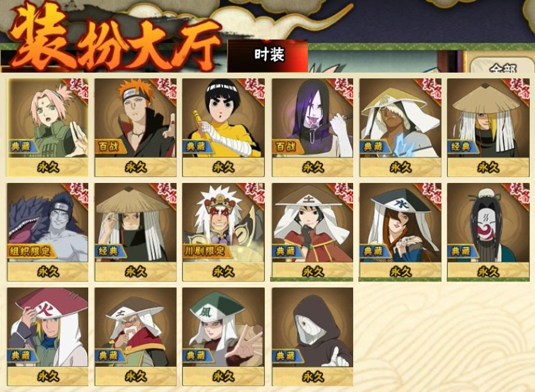Click the 百战 badge on Orochimaru card
Image resolution: width=535 pixels, height=392 pixels.
tap(286, 147)
